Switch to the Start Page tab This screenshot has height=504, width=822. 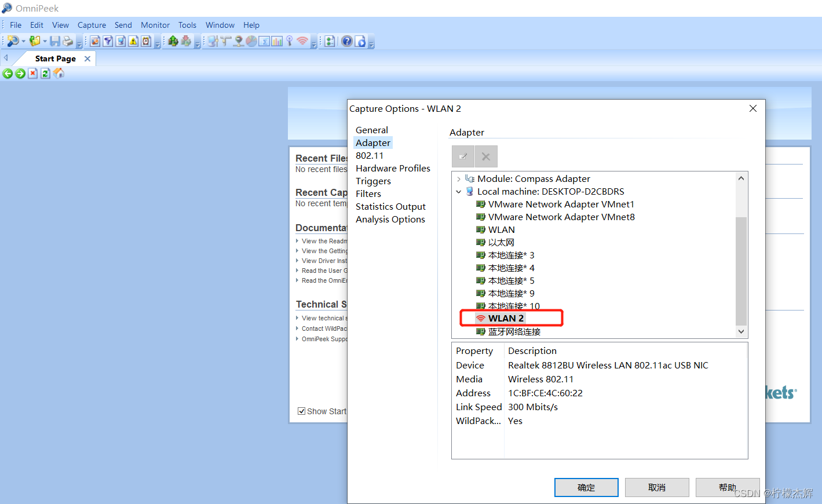click(55, 59)
